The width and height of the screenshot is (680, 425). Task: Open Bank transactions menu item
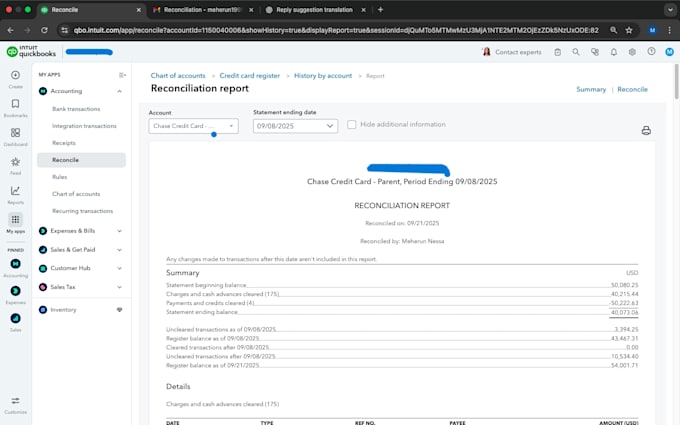[x=76, y=109]
